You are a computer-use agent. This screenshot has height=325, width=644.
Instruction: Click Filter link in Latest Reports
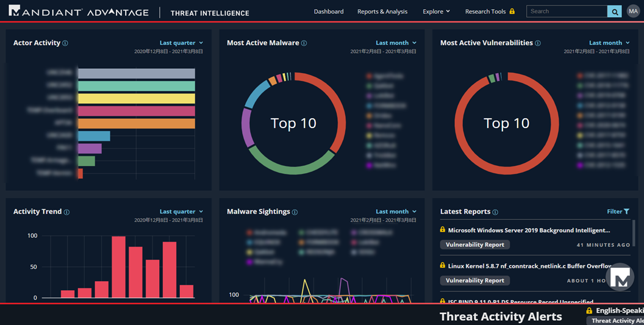[x=615, y=212]
